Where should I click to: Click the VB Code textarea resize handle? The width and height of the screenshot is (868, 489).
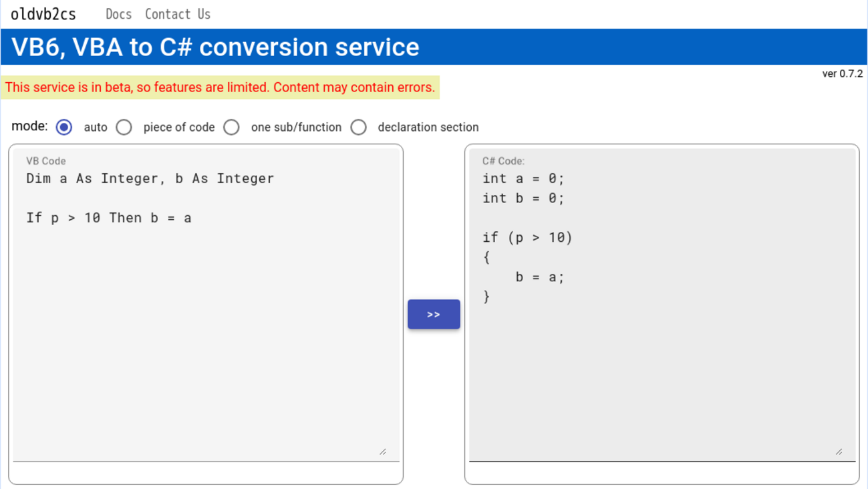click(x=383, y=452)
